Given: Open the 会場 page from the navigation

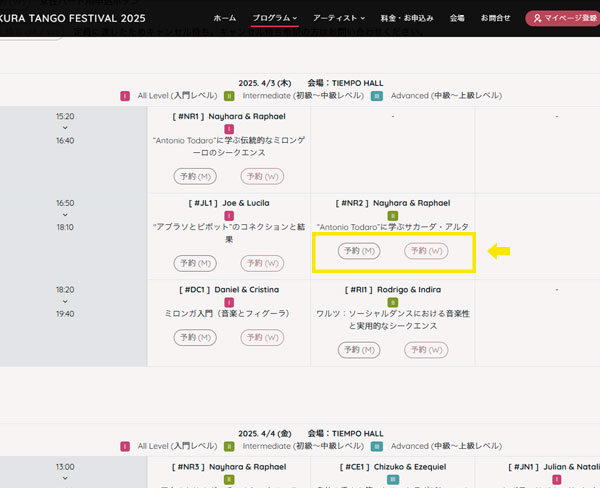Looking at the screenshot, I should pos(457,18).
